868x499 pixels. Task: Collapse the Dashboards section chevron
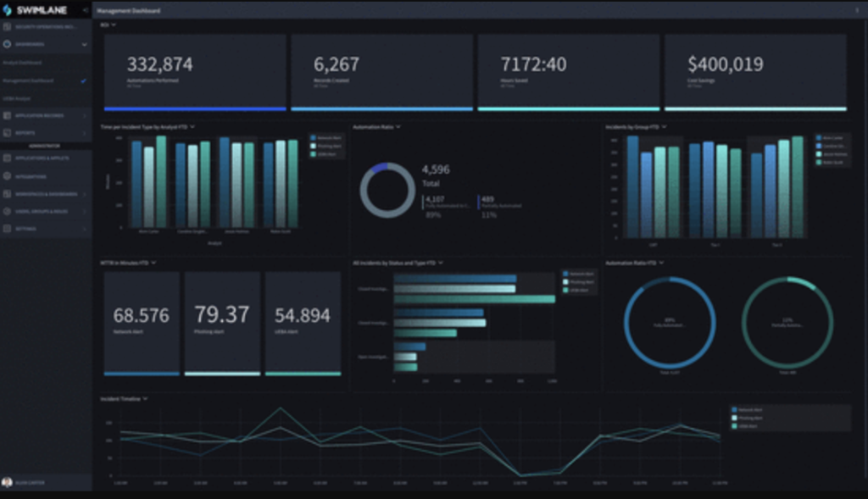(84, 44)
